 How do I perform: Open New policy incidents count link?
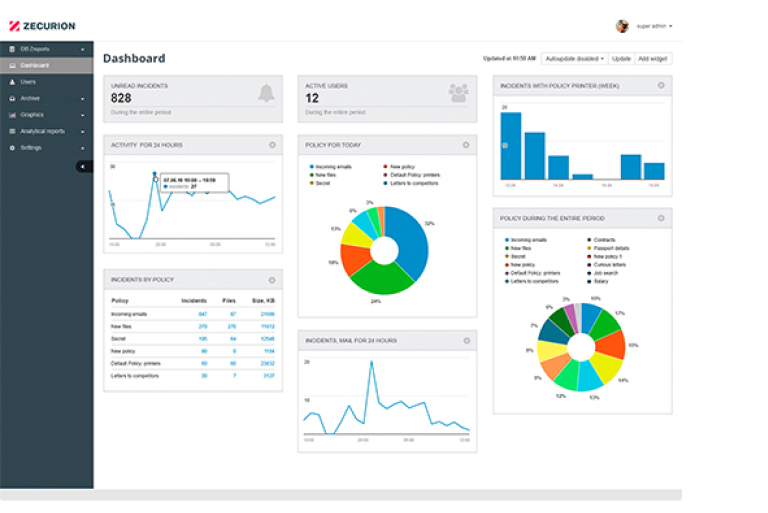tap(204, 351)
